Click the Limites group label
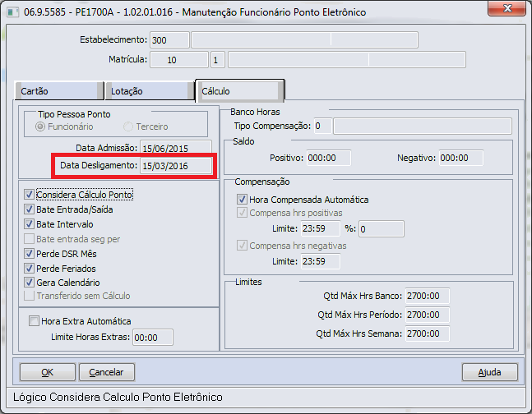Screen dimensions: 532x414 coord(248,282)
